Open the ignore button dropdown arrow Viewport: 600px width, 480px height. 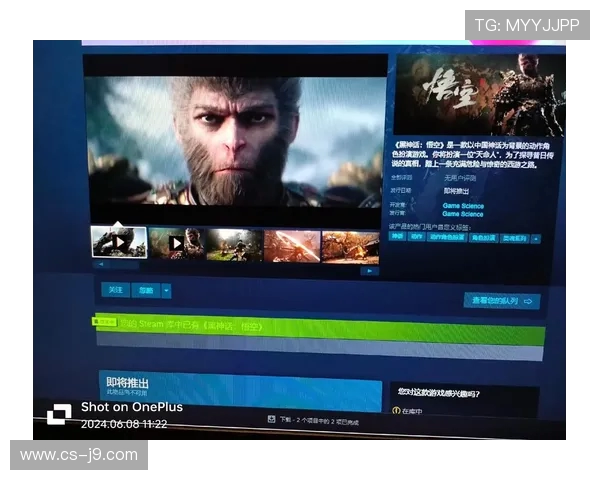tap(166, 291)
